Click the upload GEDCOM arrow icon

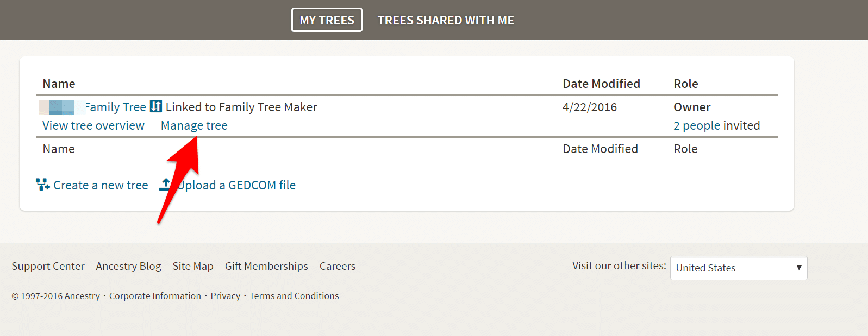(165, 185)
